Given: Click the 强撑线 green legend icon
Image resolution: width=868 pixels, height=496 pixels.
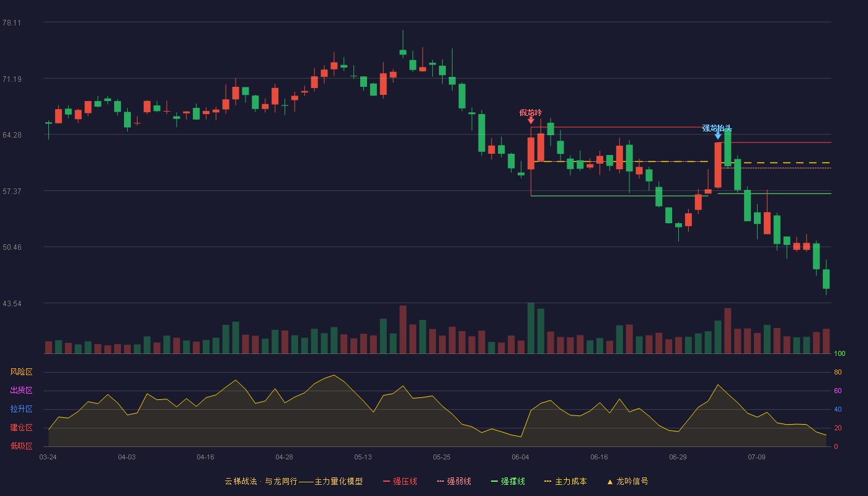Looking at the screenshot, I should (494, 482).
